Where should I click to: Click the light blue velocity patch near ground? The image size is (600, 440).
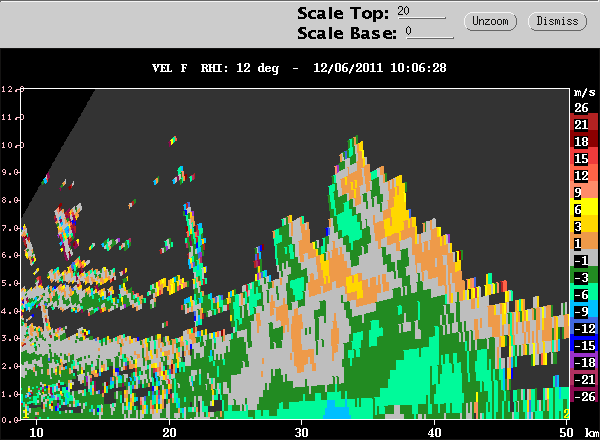coord(337,410)
